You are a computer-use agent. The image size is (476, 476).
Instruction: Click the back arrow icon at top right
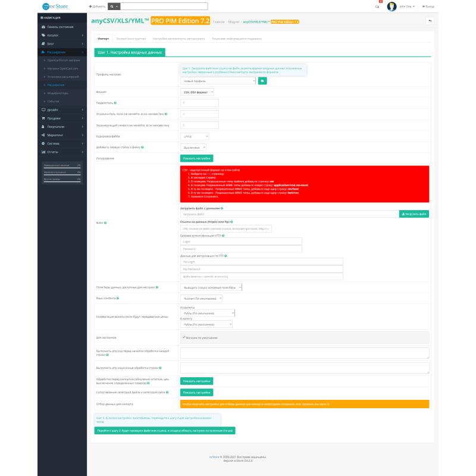430,21
